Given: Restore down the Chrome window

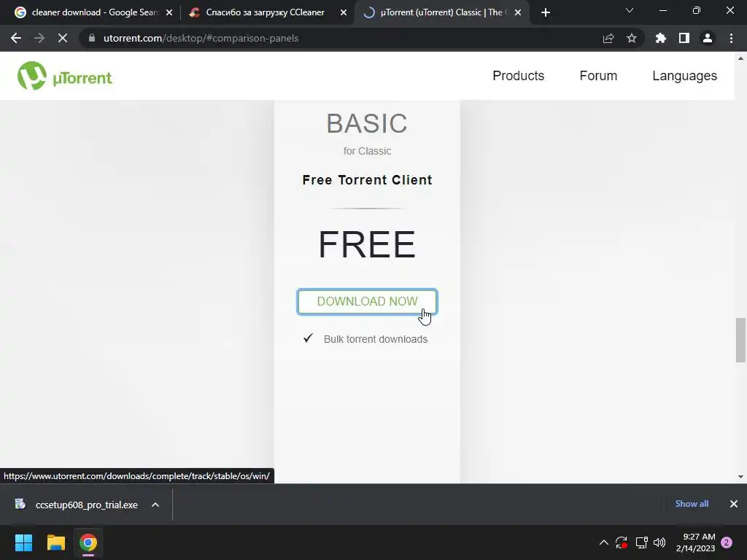Looking at the screenshot, I should (697, 10).
